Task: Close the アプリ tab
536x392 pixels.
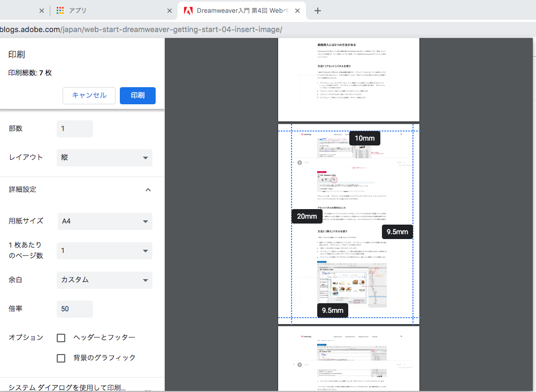Action: (x=169, y=11)
